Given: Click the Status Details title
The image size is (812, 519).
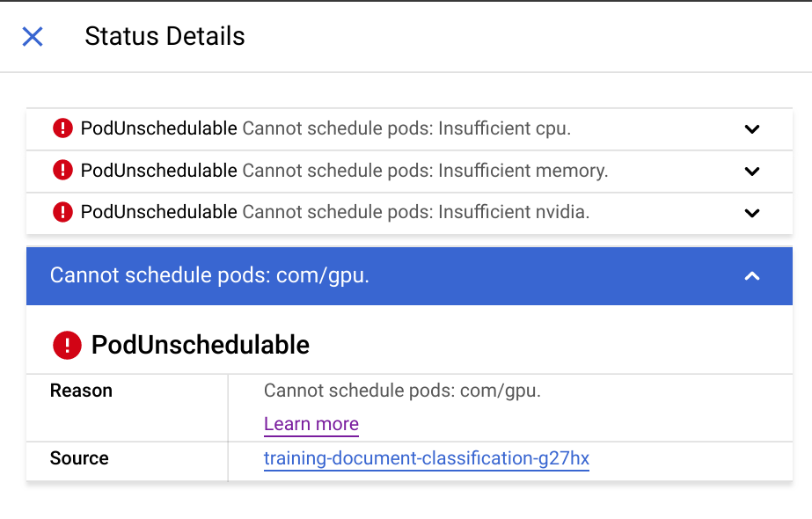Looking at the screenshot, I should click(x=165, y=36).
